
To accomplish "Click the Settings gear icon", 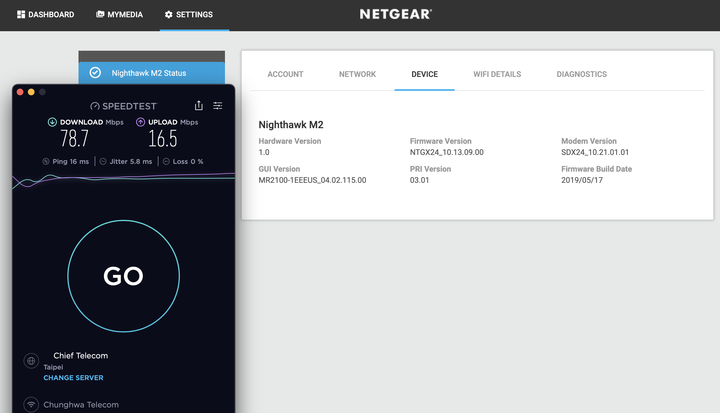I will coord(169,15).
